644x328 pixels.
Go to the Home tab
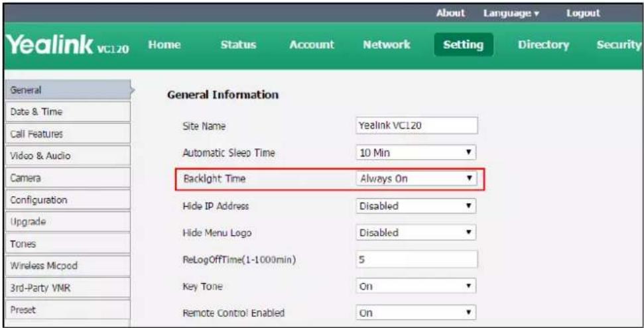(164, 45)
